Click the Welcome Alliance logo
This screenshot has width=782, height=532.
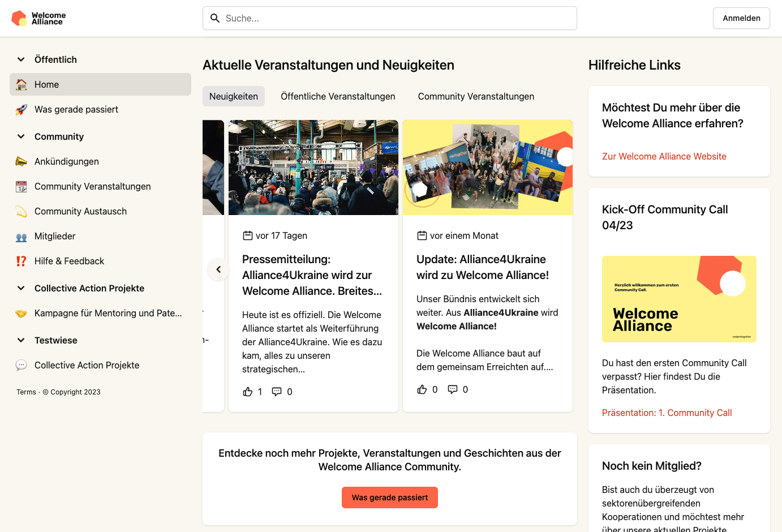tap(38, 18)
